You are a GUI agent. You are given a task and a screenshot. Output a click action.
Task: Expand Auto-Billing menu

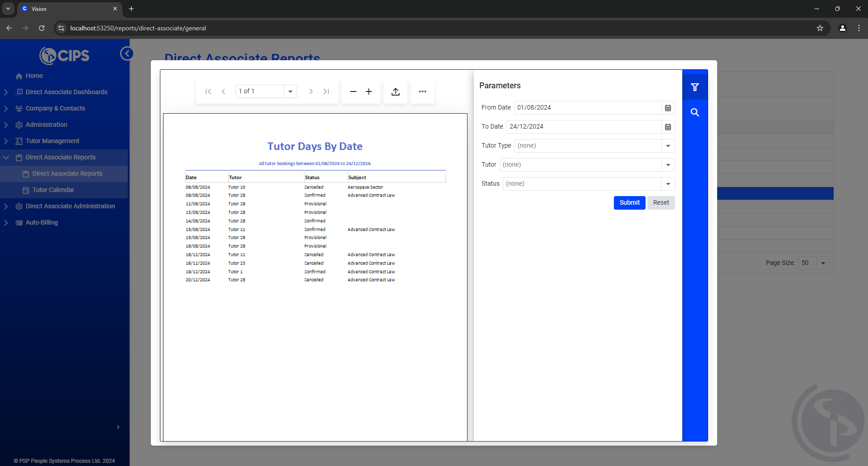point(6,222)
